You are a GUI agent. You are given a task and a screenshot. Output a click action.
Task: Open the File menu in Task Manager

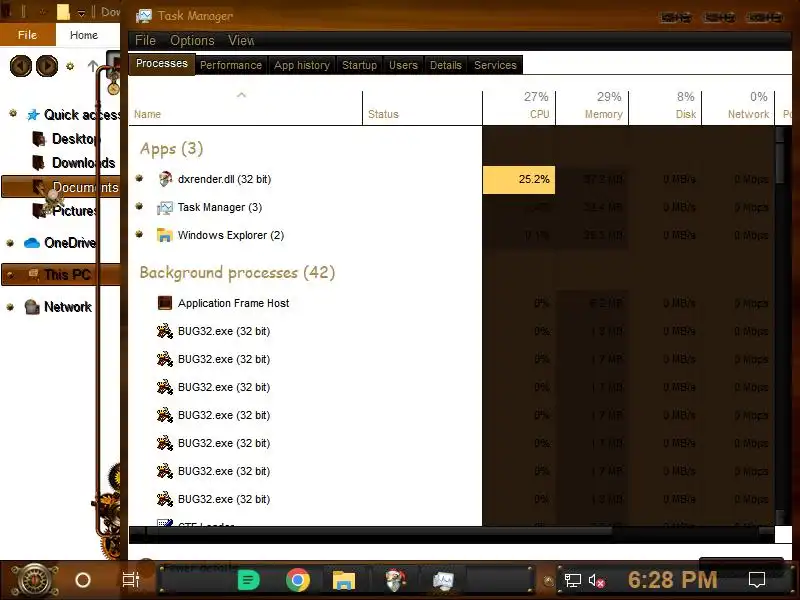click(x=145, y=40)
